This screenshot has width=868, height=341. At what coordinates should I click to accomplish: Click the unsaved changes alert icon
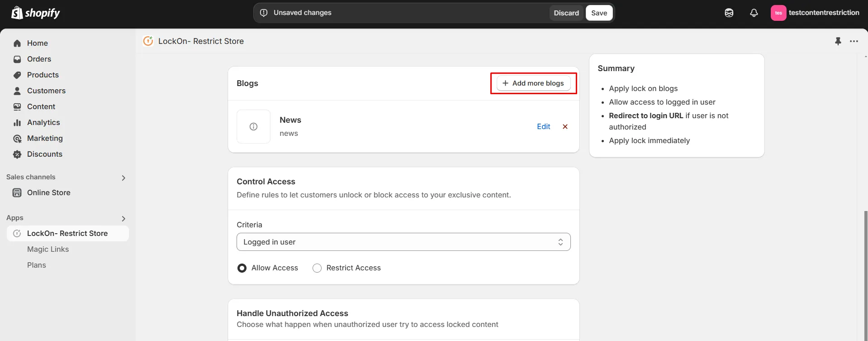pos(264,13)
